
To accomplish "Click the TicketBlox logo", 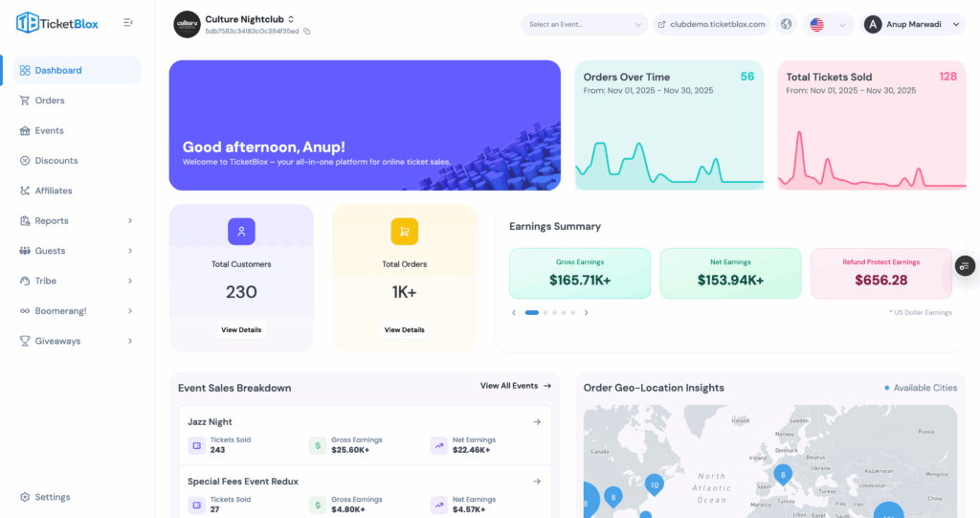I will 56,23.
